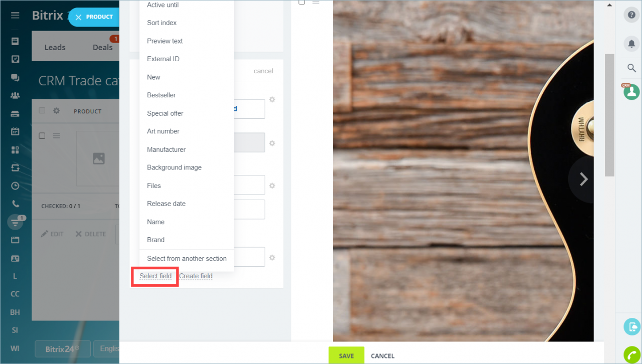
Task: Open the Calendar icon in left sidebar
Action: pyautogui.click(x=15, y=132)
